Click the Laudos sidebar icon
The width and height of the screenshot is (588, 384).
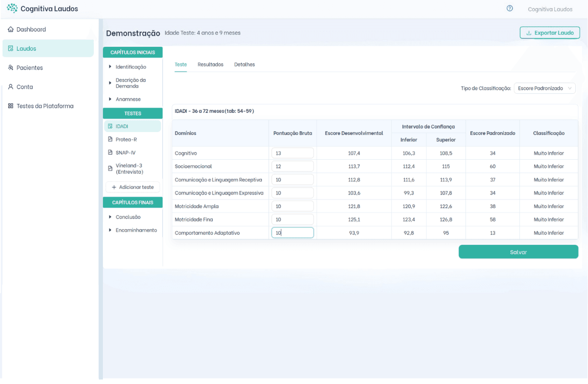click(11, 48)
